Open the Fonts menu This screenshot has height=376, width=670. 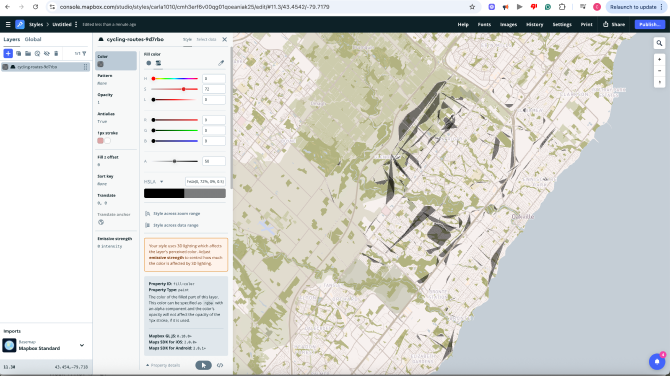pos(484,24)
